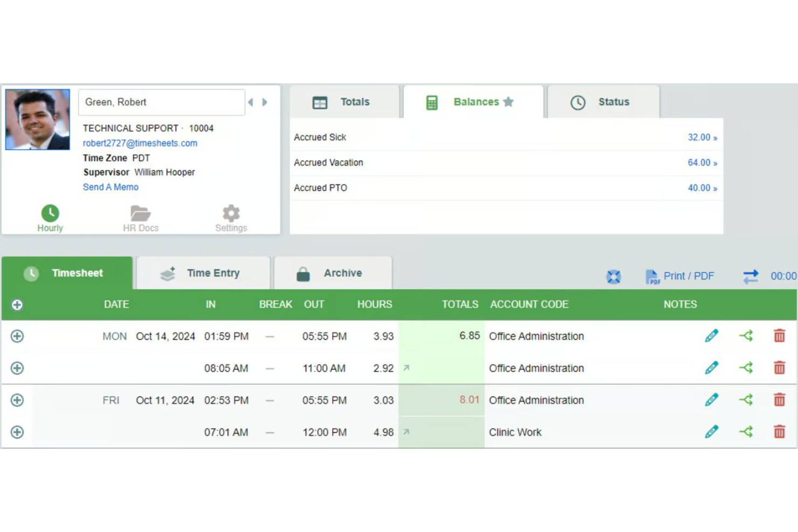Screen dimensions: 798x532
Task: Open help using the life ring icon
Action: click(614, 276)
